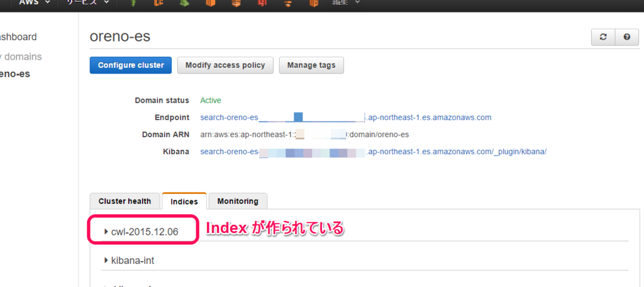Open the 編集 dropdown in top bar
The width and height of the screenshot is (644, 287).
[x=346, y=2]
